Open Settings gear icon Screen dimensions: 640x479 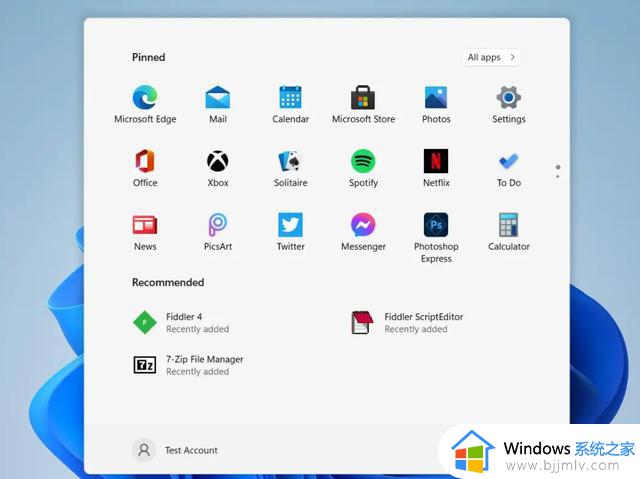(509, 104)
